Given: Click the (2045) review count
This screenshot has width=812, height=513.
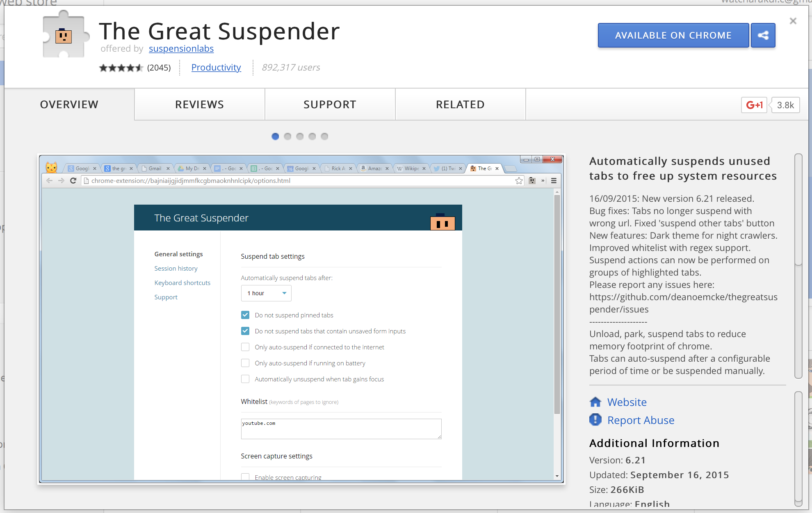Looking at the screenshot, I should pyautogui.click(x=159, y=68).
